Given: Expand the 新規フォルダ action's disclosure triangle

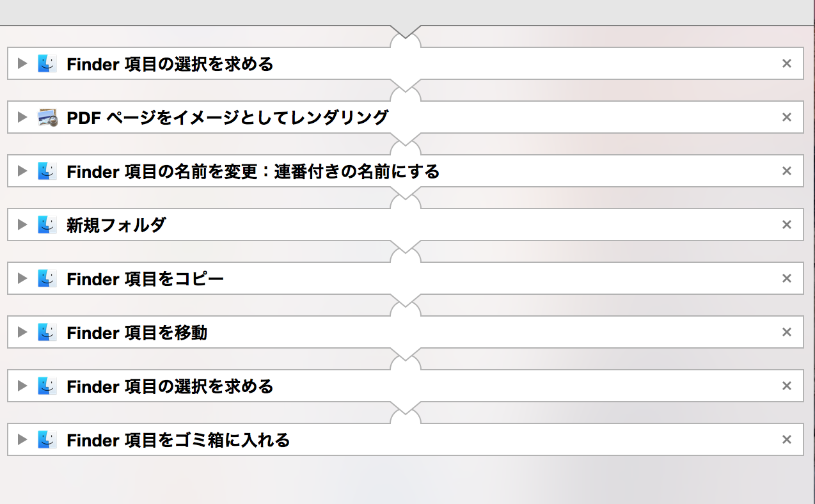Looking at the screenshot, I should click(22, 224).
